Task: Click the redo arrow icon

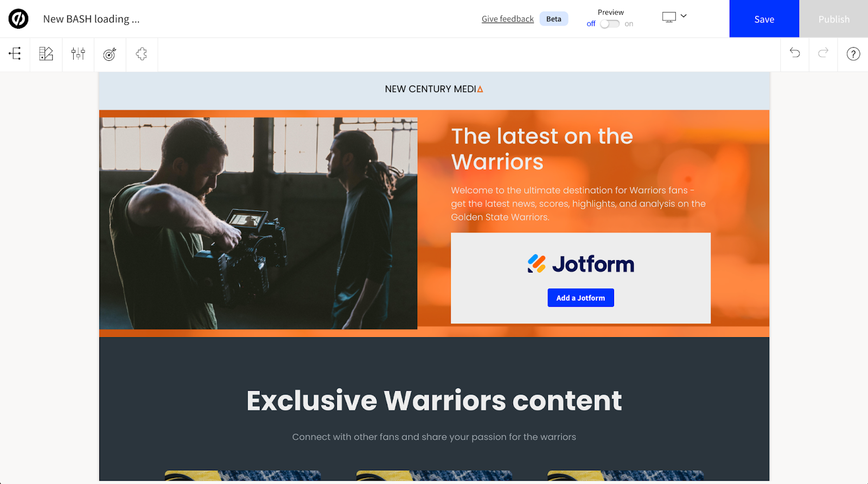Action: click(x=824, y=53)
